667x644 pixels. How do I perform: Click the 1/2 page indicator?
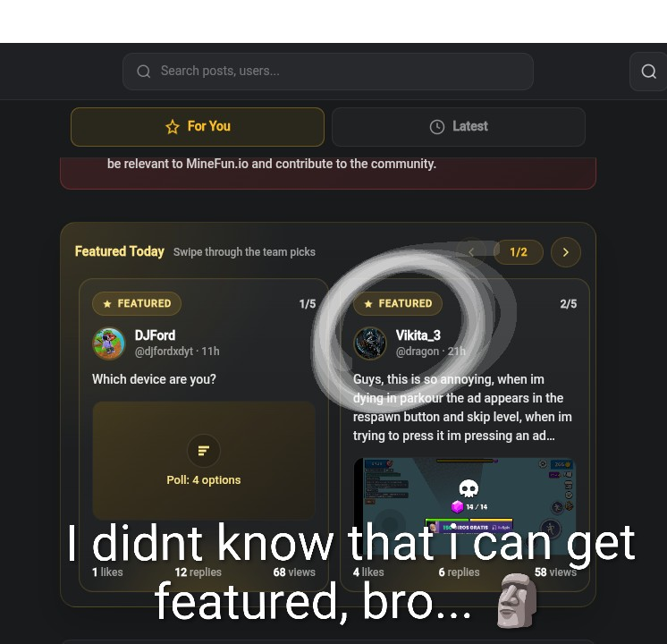pyautogui.click(x=518, y=252)
